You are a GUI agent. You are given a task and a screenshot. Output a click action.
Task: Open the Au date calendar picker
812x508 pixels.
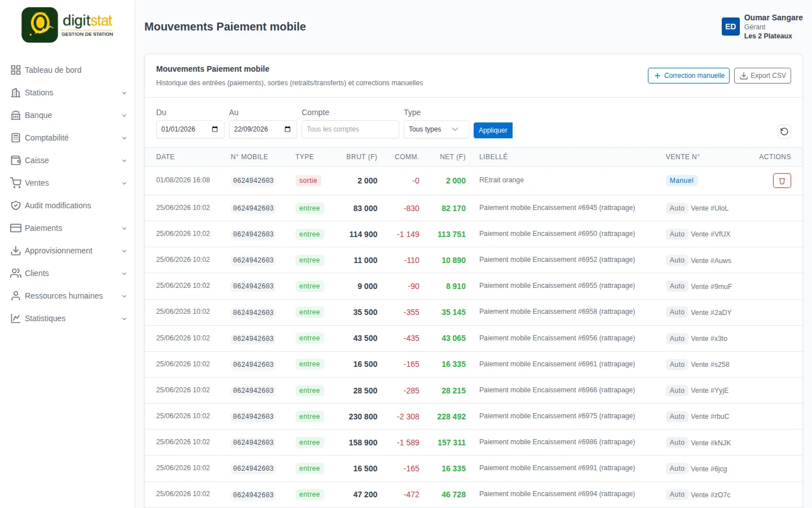pyautogui.click(x=288, y=129)
